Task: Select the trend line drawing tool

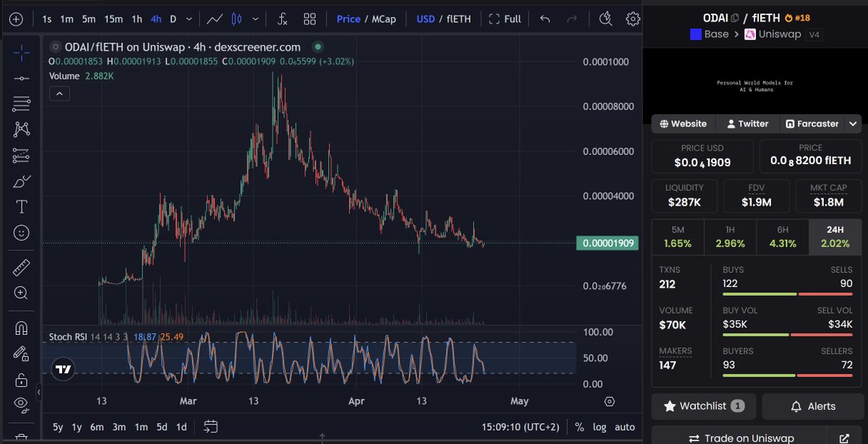Action: pos(22,80)
